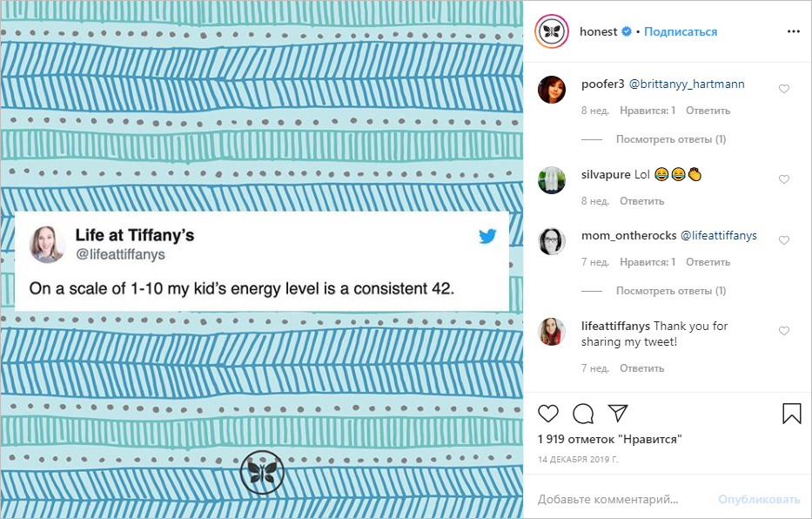Click Ответить under silvapure's comment

(641, 201)
